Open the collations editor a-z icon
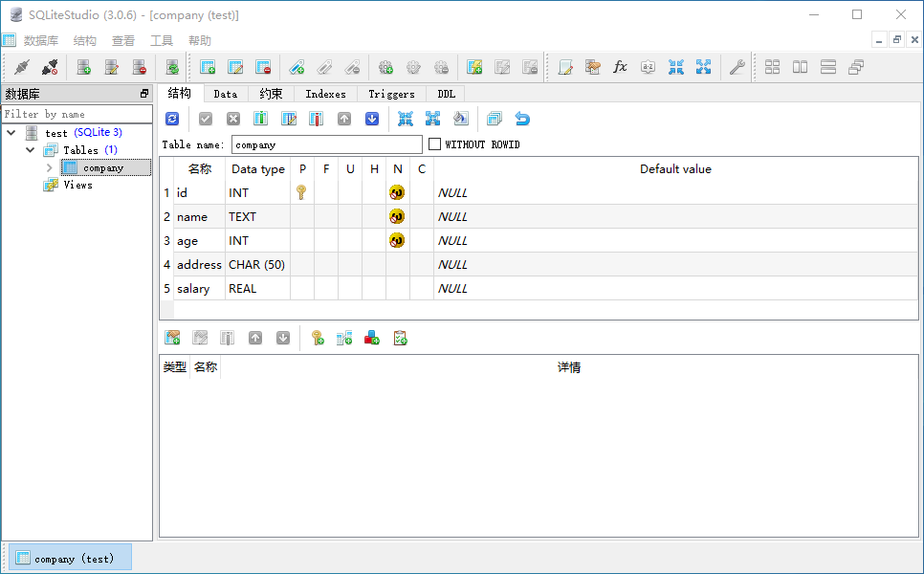 (x=649, y=67)
